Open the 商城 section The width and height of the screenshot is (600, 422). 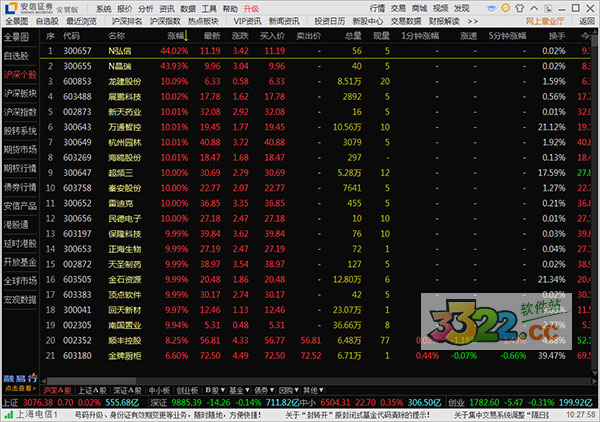[419, 8]
